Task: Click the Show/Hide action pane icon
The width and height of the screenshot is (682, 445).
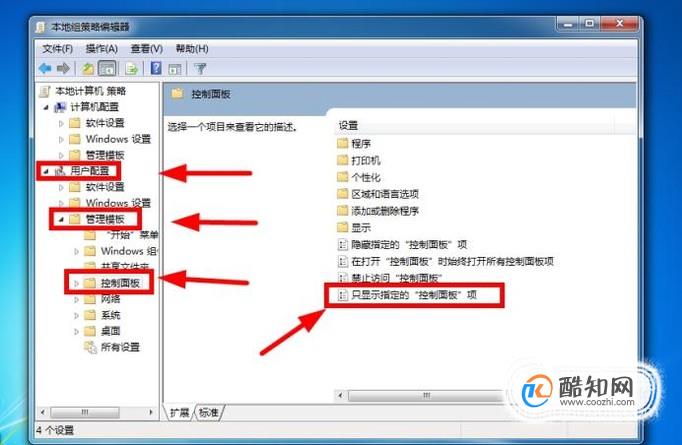Action: click(175, 69)
